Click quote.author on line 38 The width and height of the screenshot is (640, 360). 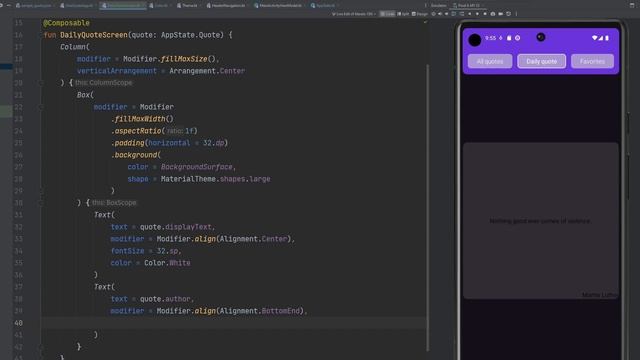165,299
